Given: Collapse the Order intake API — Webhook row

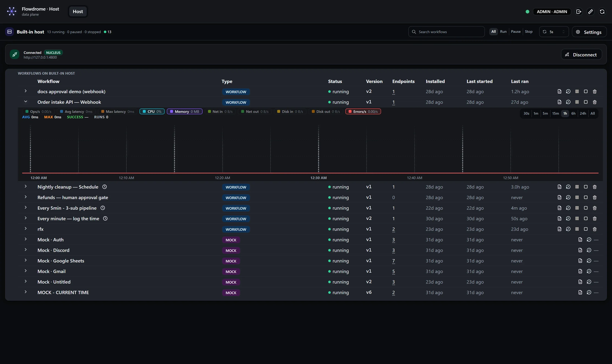Looking at the screenshot, I should tap(25, 102).
